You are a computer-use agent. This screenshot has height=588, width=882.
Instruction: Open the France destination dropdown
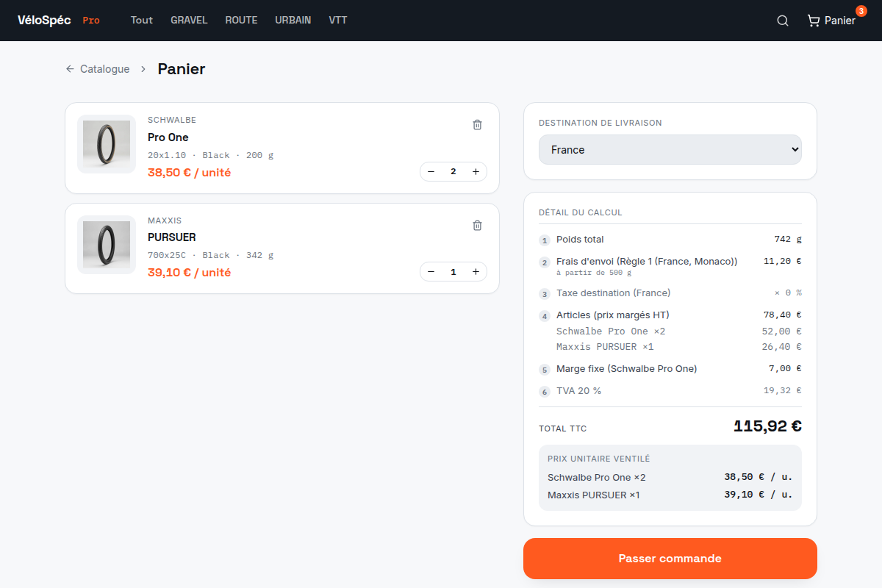(x=670, y=149)
